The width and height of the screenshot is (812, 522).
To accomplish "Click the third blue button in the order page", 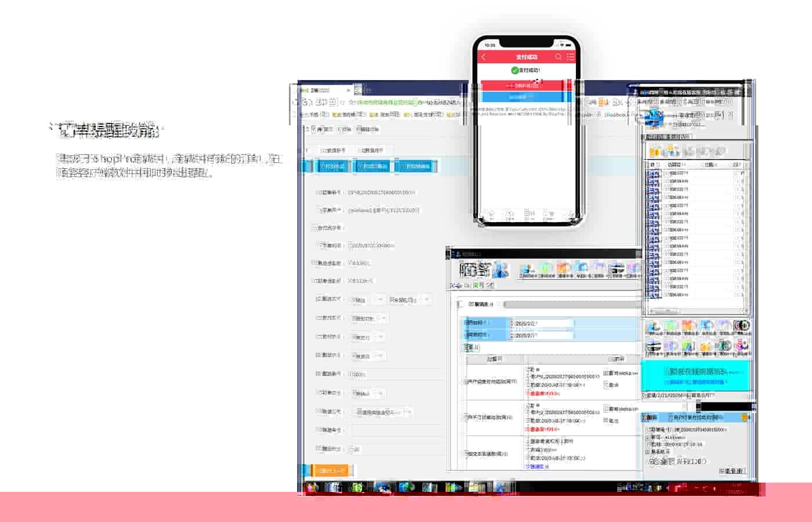I will point(416,166).
